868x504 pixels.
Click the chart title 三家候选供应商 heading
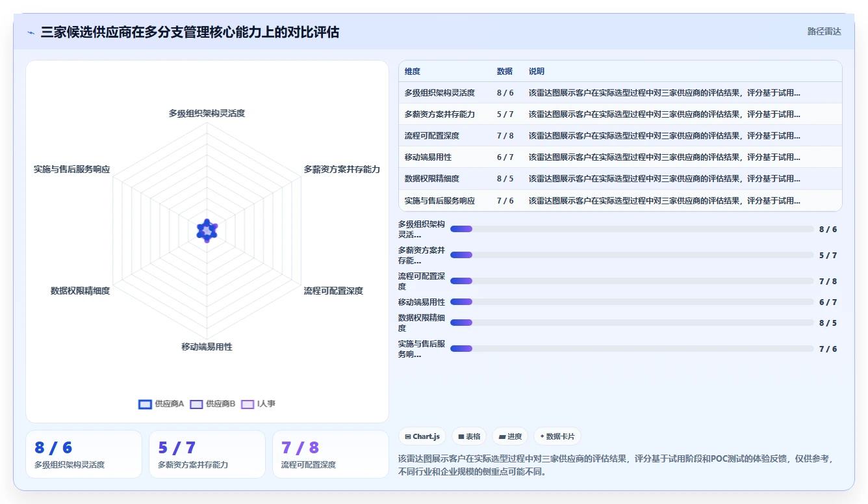click(190, 32)
